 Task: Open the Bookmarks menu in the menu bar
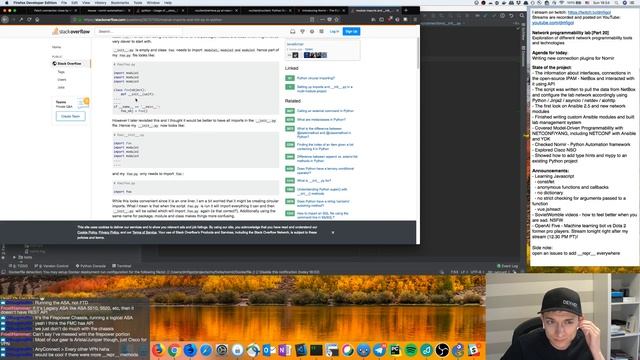pos(120,2)
